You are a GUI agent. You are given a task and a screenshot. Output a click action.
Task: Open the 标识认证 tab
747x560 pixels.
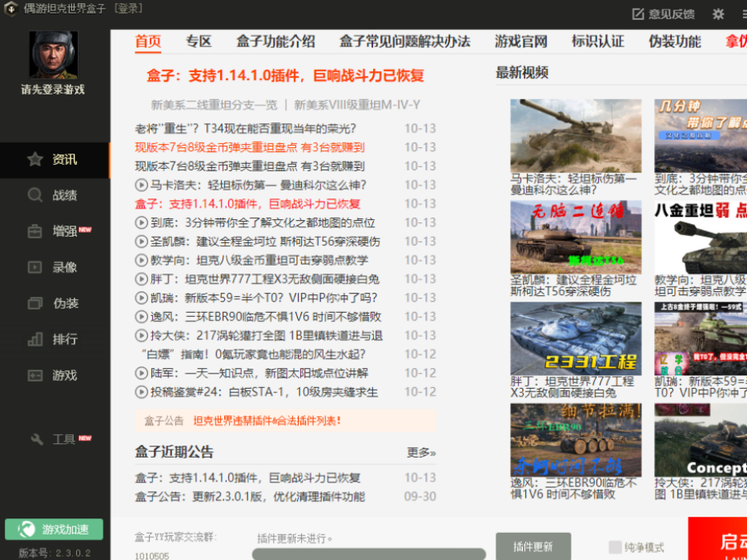coord(598,42)
